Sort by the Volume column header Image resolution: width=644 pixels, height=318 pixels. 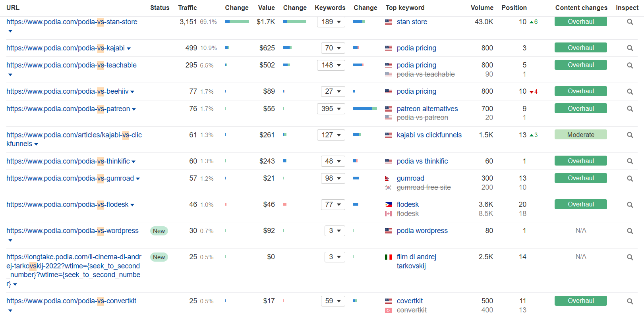click(x=482, y=8)
